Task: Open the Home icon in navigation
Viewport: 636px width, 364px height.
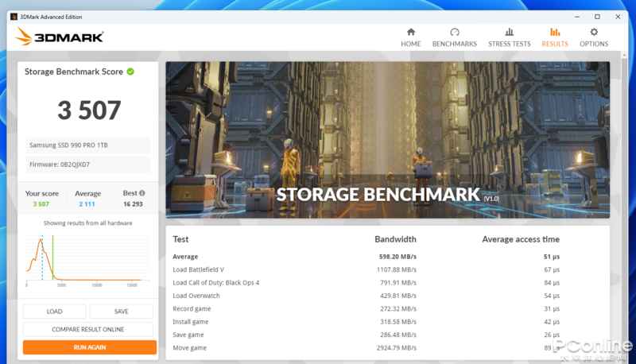Action: 410,32
